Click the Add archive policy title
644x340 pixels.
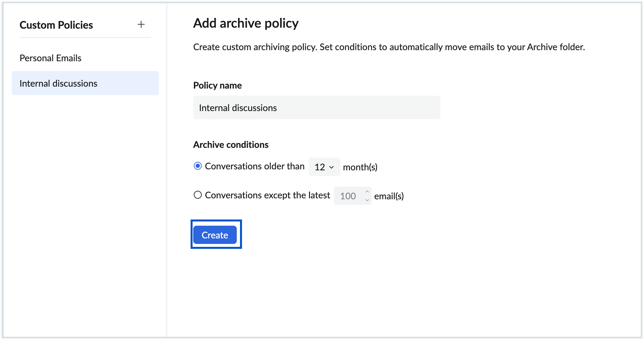coord(246,23)
